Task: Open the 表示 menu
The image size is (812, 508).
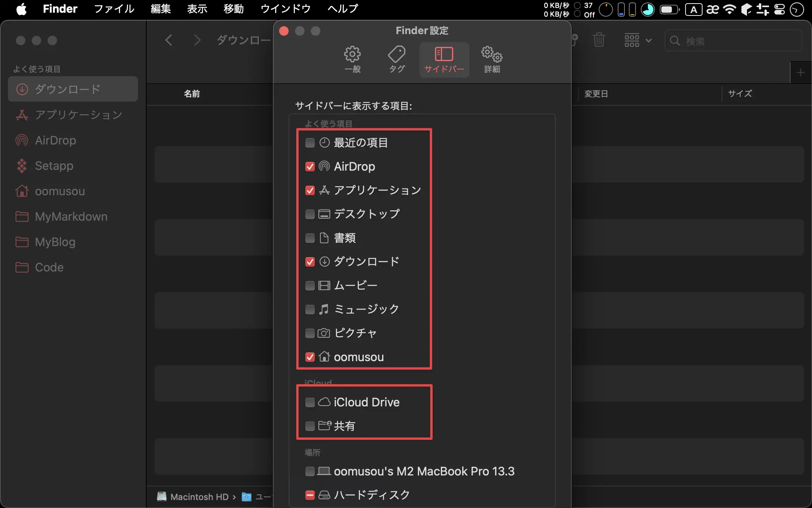Action: (x=197, y=9)
